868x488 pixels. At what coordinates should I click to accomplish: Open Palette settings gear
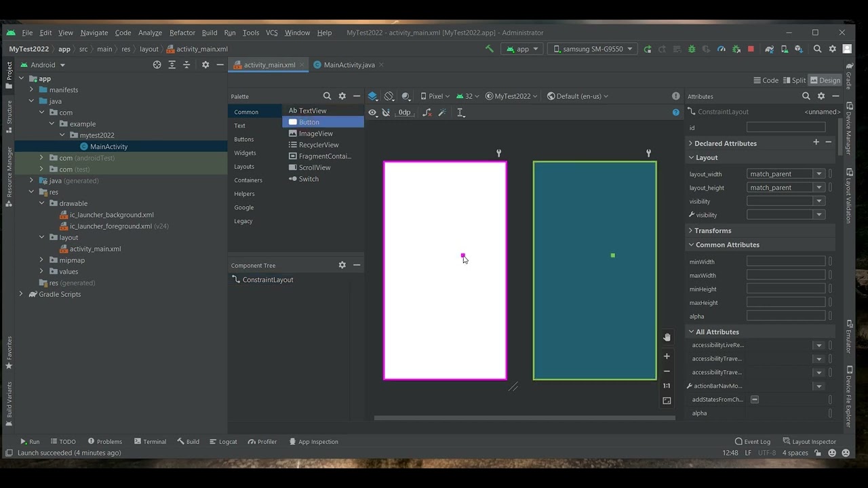[342, 96]
